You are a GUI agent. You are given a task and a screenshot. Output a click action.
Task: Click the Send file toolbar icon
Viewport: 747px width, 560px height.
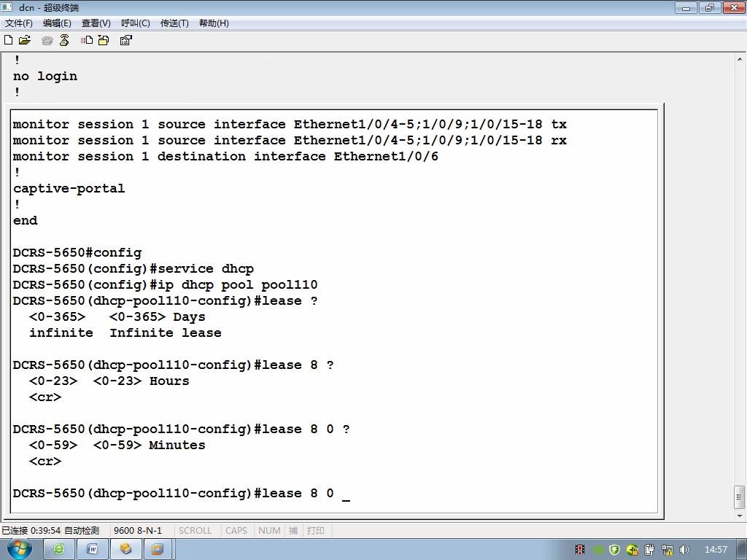[86, 40]
